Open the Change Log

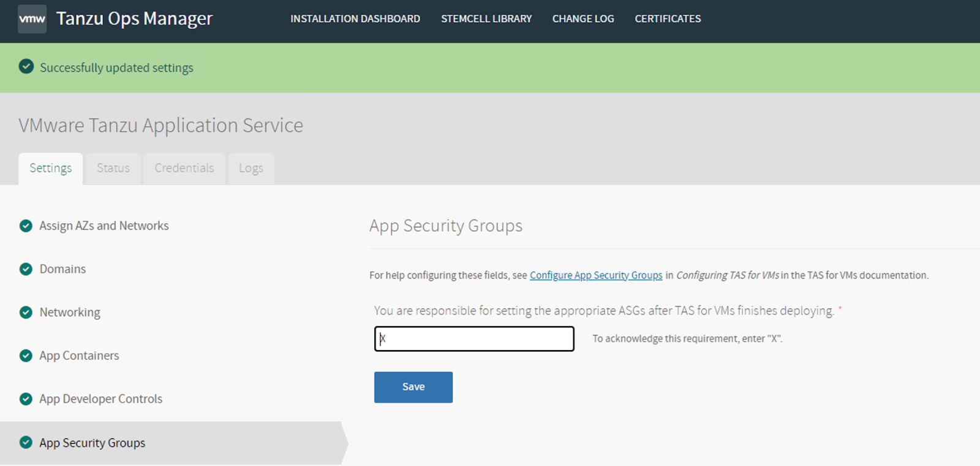click(x=583, y=19)
